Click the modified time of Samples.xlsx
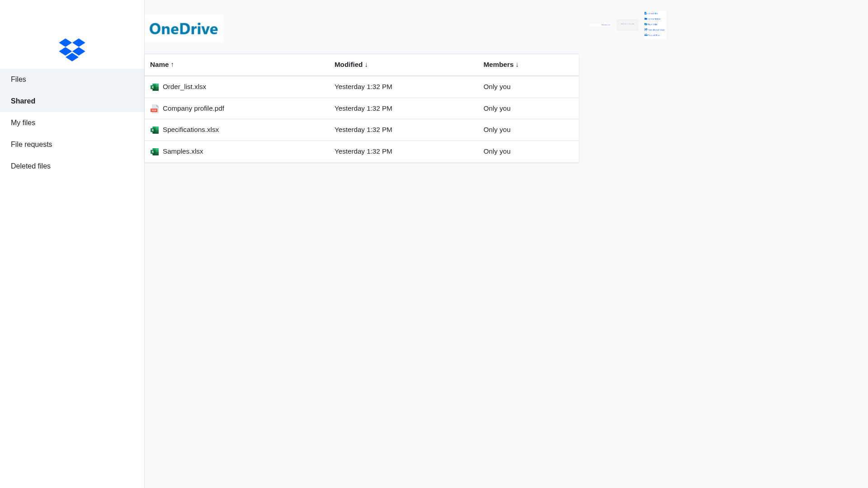Screen dimensions: 868x488 pyautogui.click(x=363, y=151)
